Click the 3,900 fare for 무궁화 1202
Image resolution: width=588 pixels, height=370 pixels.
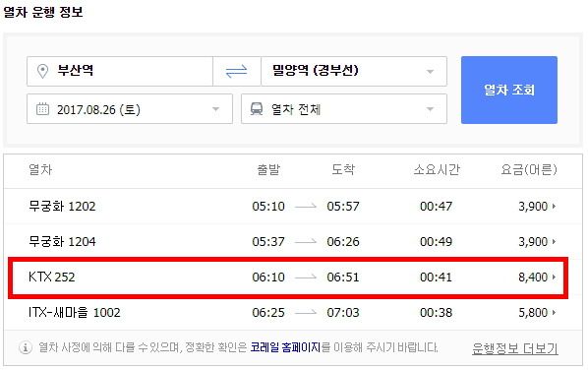(x=533, y=206)
